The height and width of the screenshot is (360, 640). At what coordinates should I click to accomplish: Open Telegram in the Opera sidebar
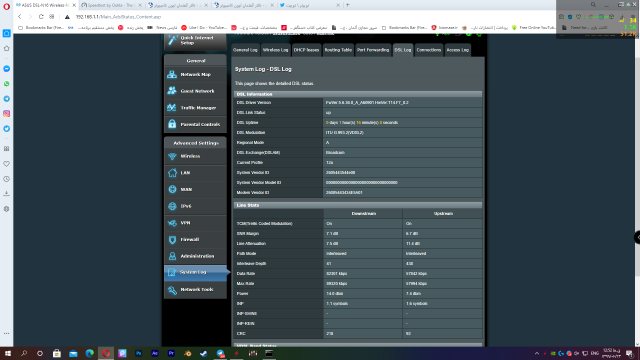click(x=7, y=99)
